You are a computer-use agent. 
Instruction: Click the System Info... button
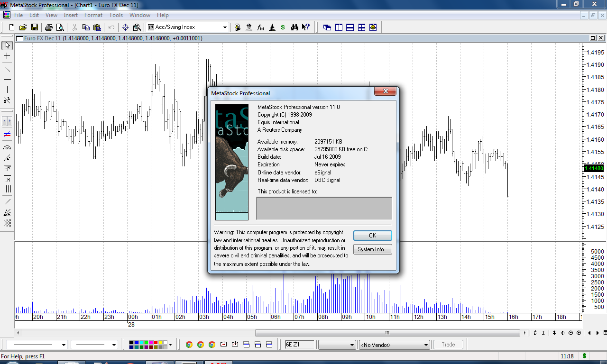(372, 249)
